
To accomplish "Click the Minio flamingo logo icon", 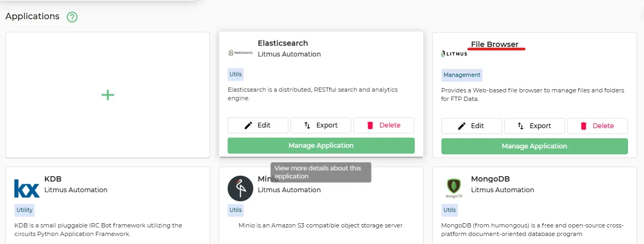I will pos(240,188).
